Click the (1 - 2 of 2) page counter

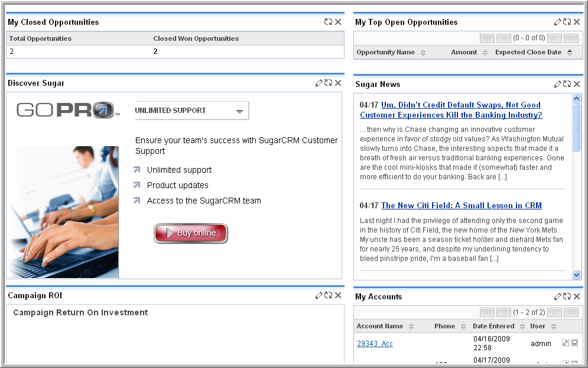coord(529,312)
